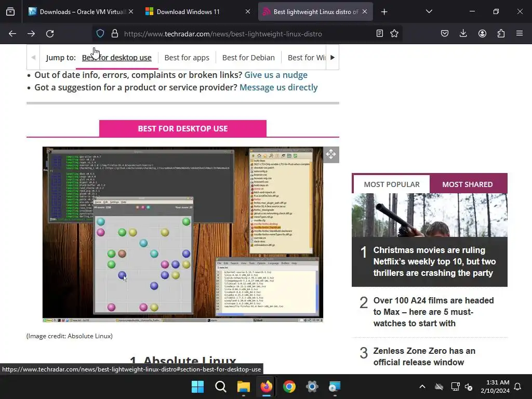
Task: Open VirtualBox app on taskbar
Action: (x=335, y=387)
